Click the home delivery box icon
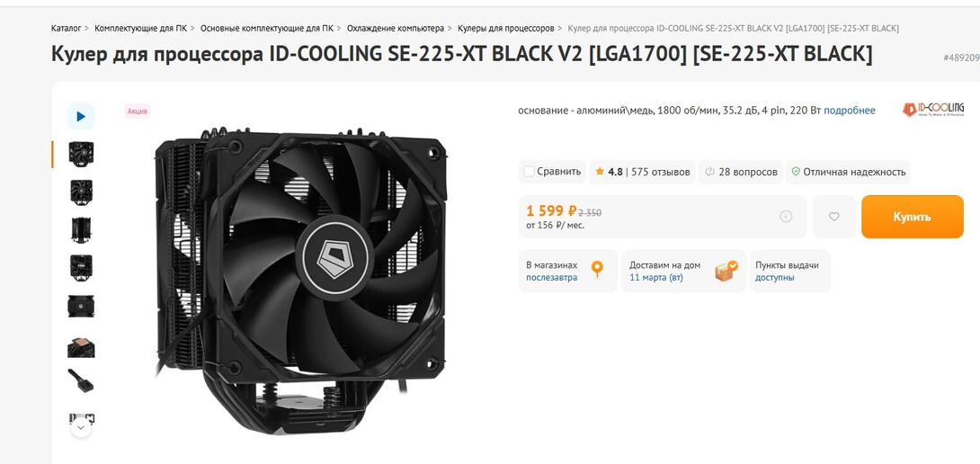980x464 pixels. coord(726,271)
